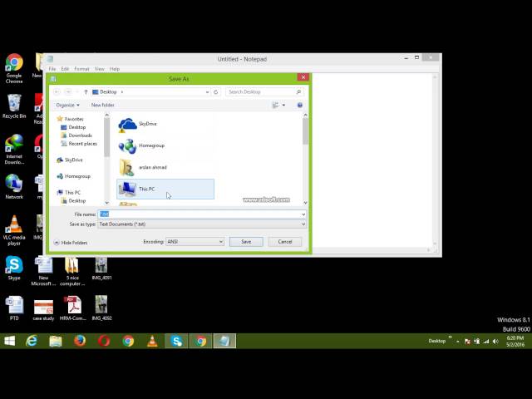Open Notepad View menu

click(100, 69)
